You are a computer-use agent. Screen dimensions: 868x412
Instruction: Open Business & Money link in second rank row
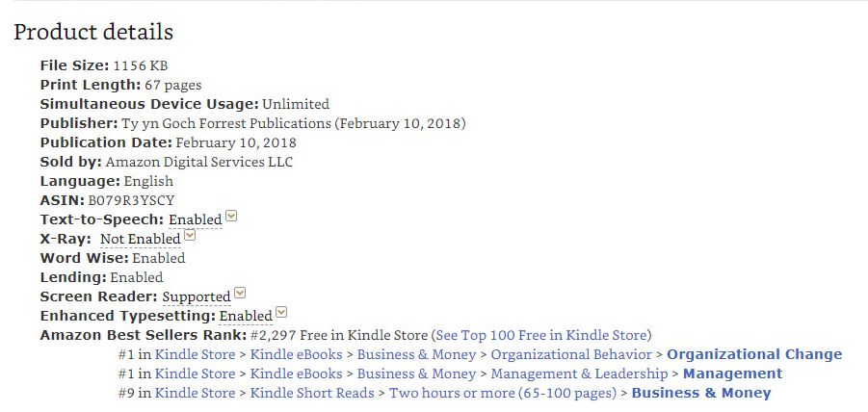tap(416, 373)
